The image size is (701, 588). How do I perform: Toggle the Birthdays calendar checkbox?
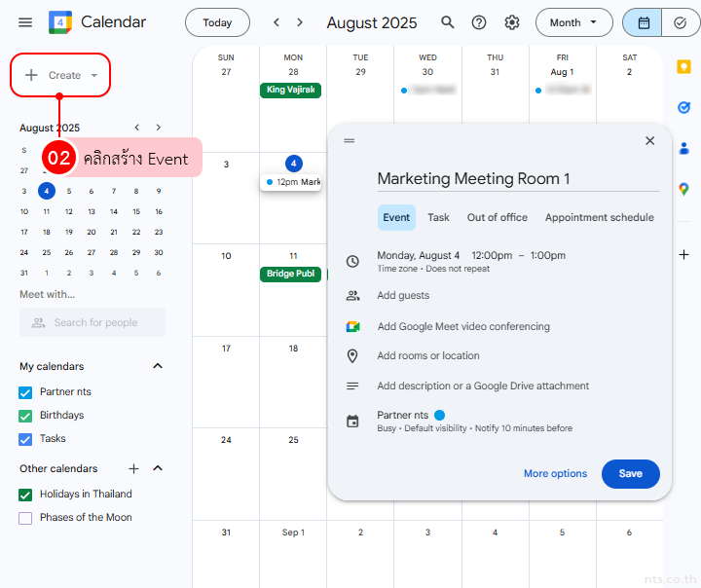pos(25,416)
